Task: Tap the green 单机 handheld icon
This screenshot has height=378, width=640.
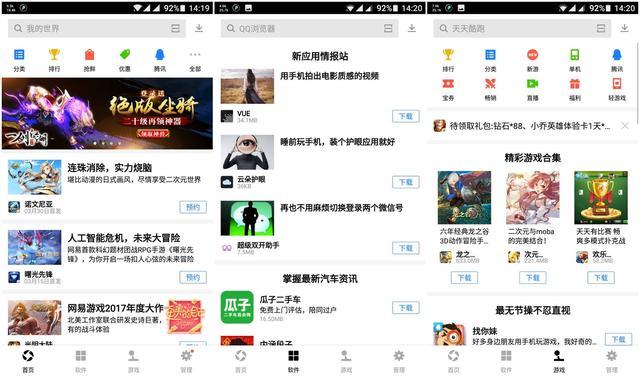Action: 575,55
